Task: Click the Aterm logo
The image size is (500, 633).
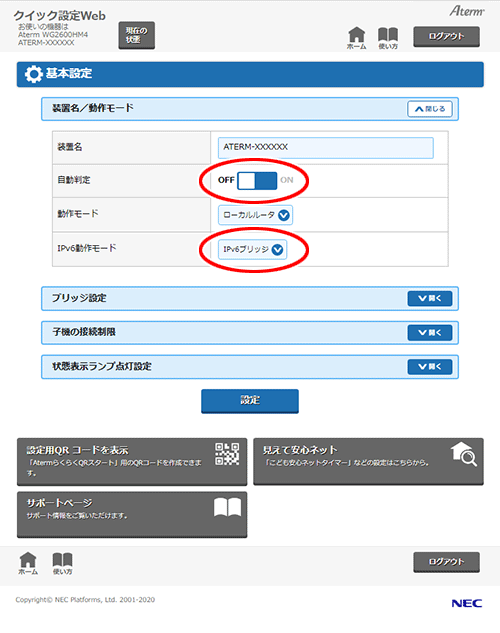Action: pos(467,11)
